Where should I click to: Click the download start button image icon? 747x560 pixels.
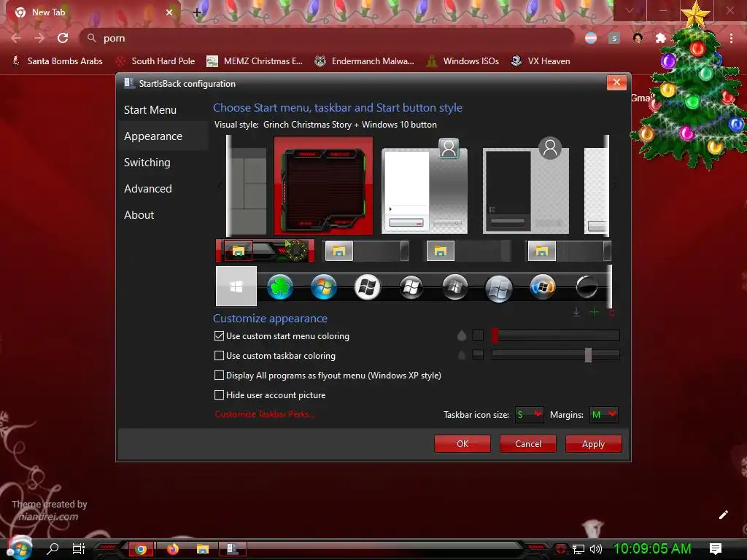click(x=576, y=312)
